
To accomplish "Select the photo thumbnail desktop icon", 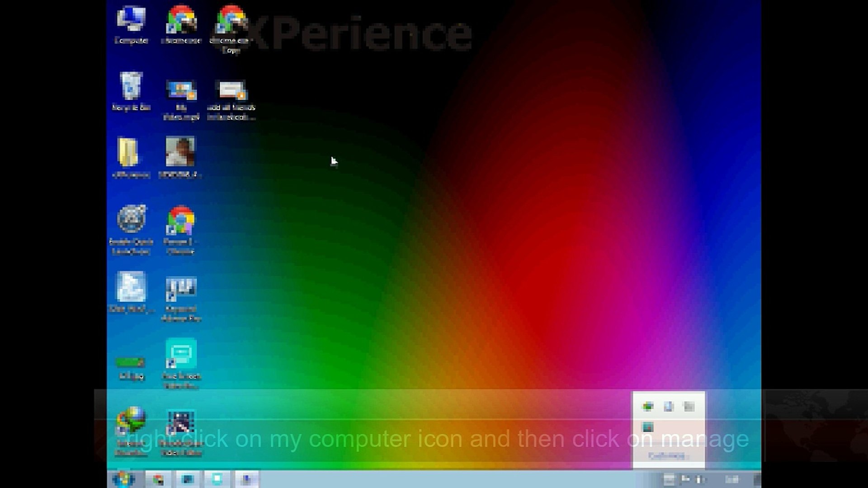I will (180, 152).
